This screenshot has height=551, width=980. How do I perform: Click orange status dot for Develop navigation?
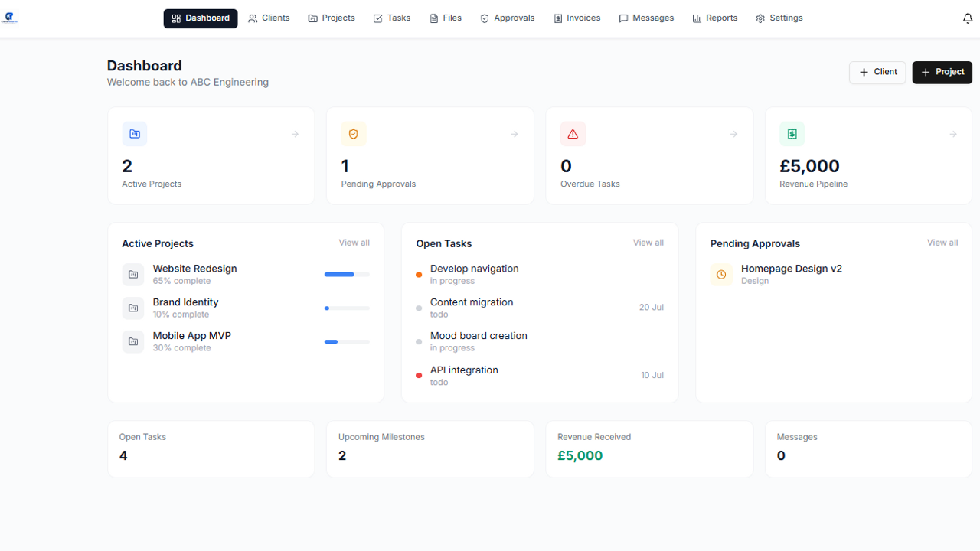click(x=419, y=275)
